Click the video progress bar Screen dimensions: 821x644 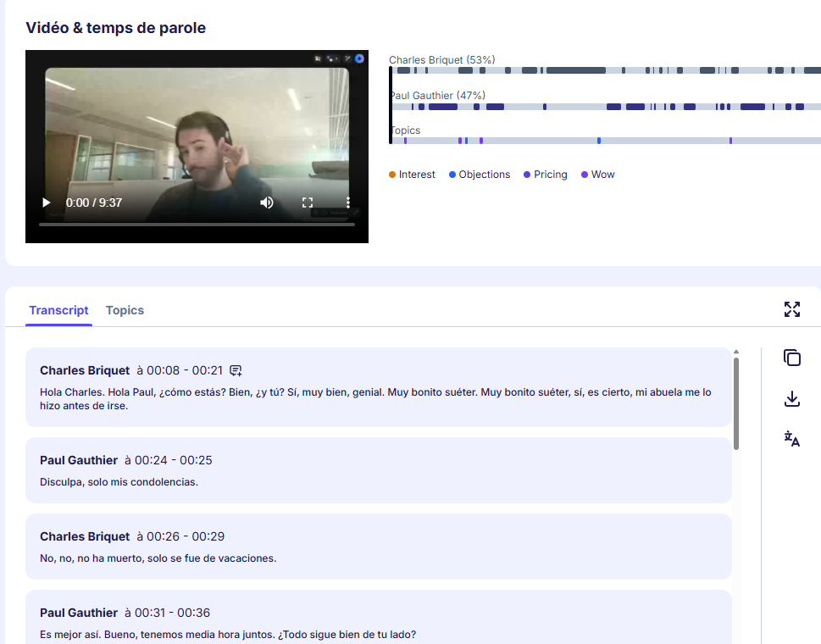coord(197,225)
